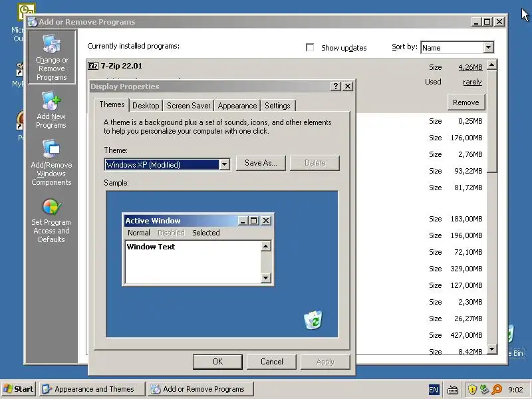Viewport: 532px width, 399px height.
Task: Click the 72,10MB size value
Action: coord(468,252)
